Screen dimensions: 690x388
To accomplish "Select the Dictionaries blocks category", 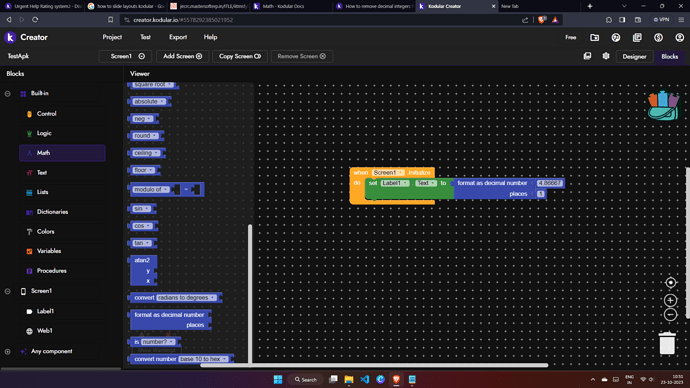I will 62,212.
